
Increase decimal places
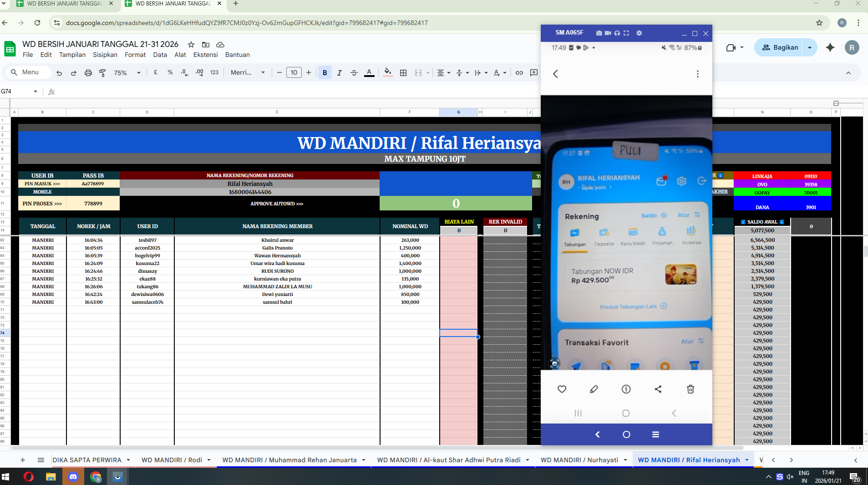(199, 72)
